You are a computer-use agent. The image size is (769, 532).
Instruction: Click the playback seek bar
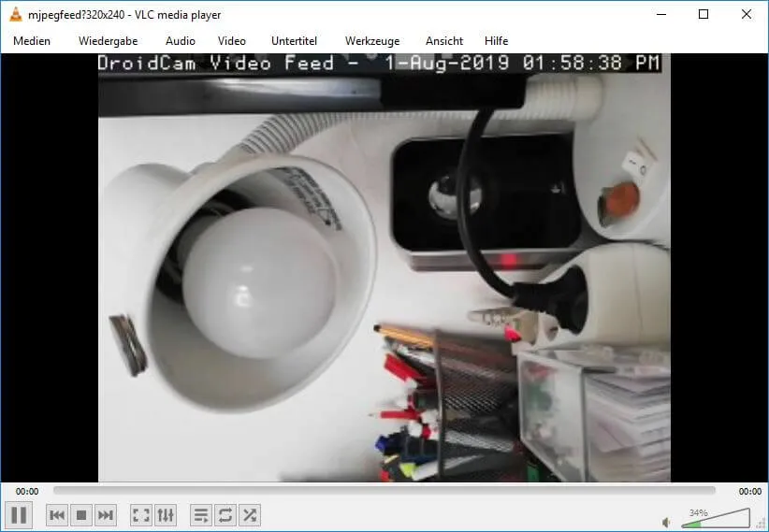(384, 491)
